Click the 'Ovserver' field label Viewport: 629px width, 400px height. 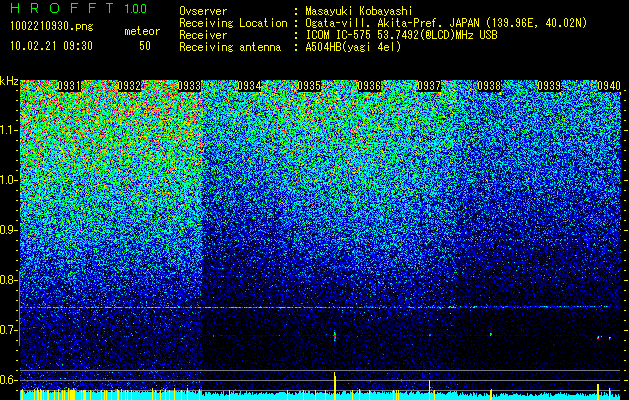pyautogui.click(x=203, y=11)
